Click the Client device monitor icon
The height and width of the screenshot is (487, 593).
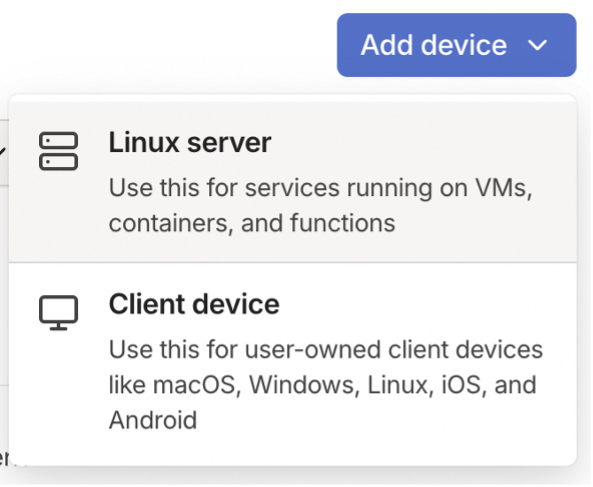coord(58,312)
